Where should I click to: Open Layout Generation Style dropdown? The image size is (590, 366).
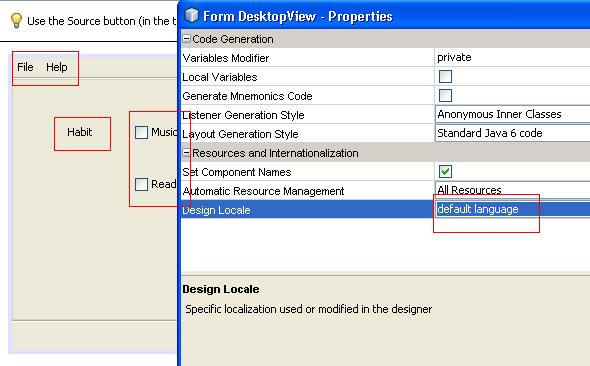[512, 133]
